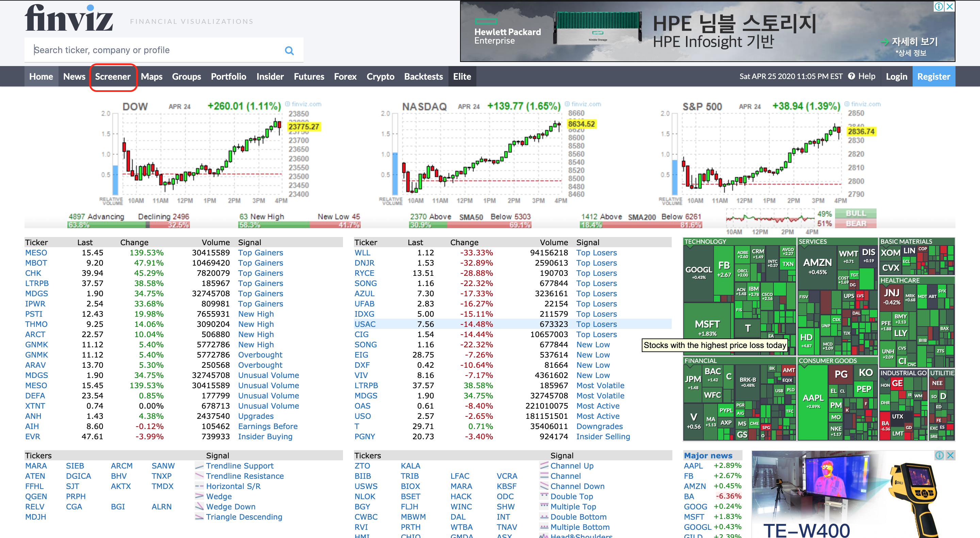The image size is (980, 538).
Task: Click the Horizontal S/R pattern icon
Action: coord(199,486)
